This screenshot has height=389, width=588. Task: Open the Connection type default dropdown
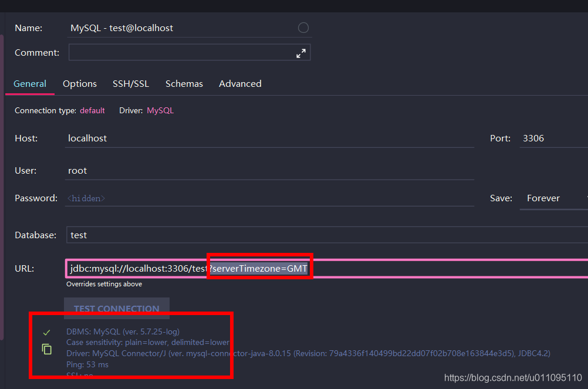[92, 110]
